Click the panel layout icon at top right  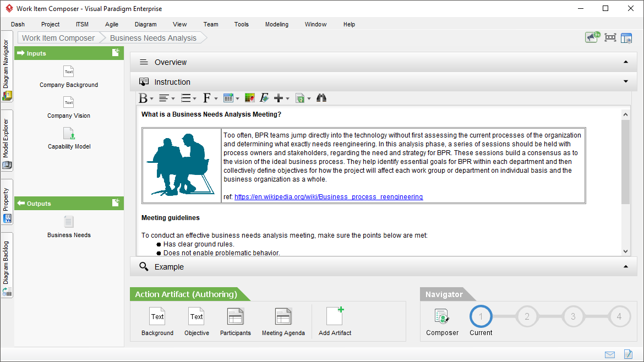coord(626,38)
